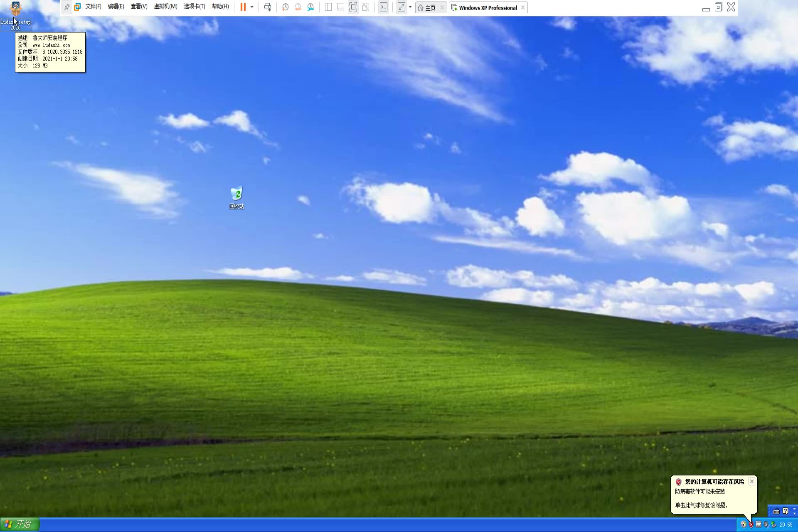Viewport: 798px width, 532px height.
Task: Toggle the thumbnail bar view icon
Action: pyautogui.click(x=340, y=7)
